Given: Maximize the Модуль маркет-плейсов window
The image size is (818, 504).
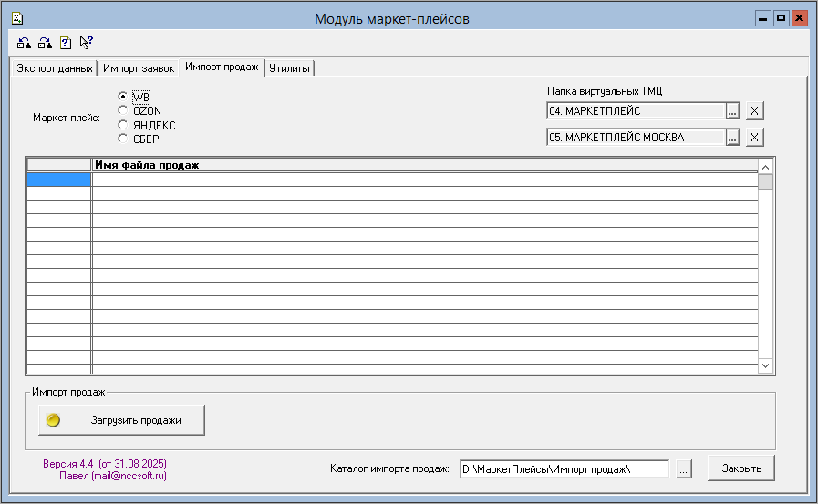Looking at the screenshot, I should pyautogui.click(x=781, y=18).
